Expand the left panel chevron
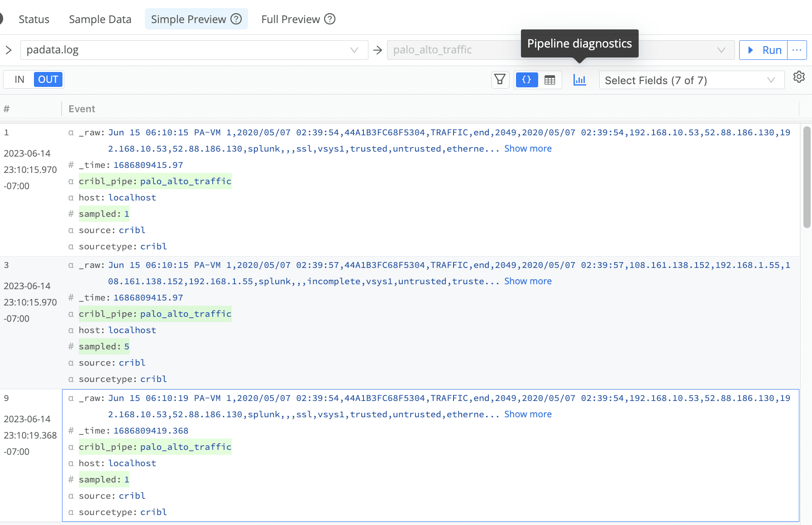Image resolution: width=812 pixels, height=525 pixels. pos(9,50)
